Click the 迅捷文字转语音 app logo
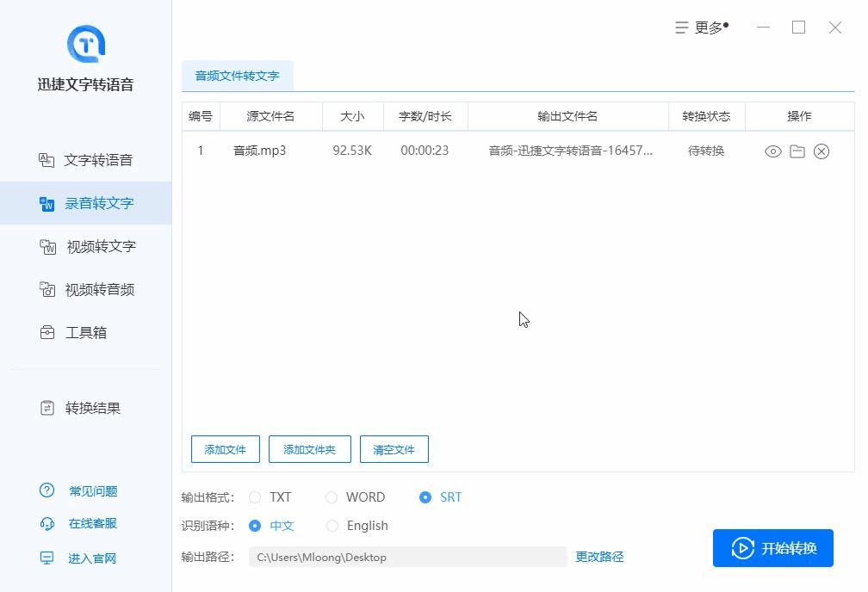 (86, 44)
